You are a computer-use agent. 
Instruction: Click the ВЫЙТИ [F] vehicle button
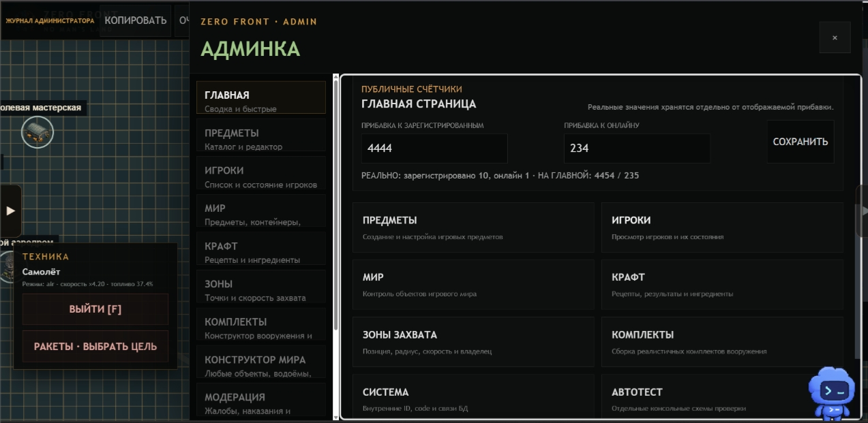point(95,309)
